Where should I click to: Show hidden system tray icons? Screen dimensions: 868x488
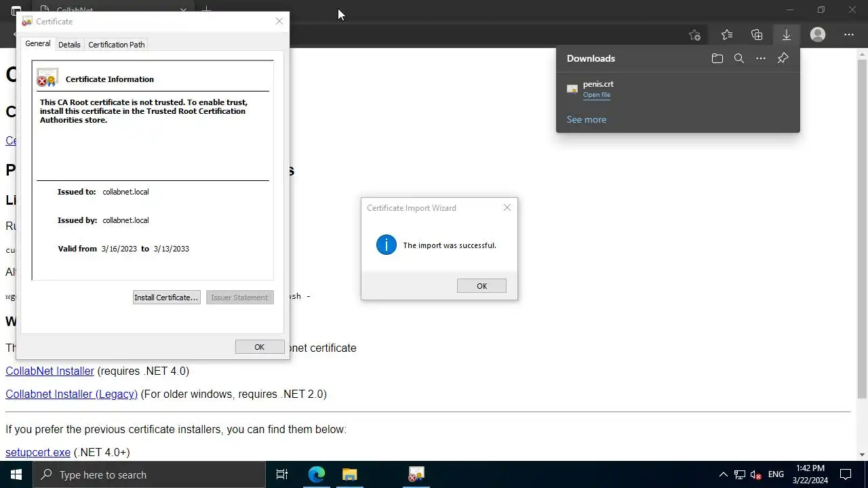click(723, 474)
